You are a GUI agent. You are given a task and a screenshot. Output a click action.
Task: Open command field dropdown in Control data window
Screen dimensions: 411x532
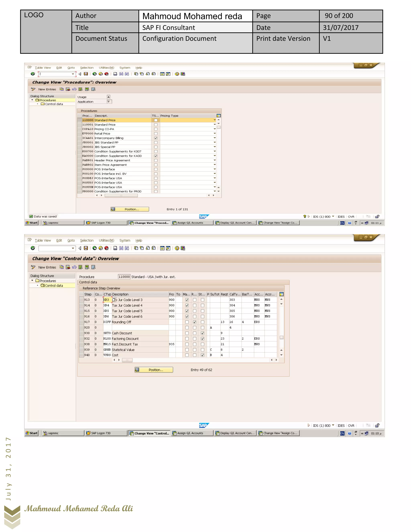point(73,248)
